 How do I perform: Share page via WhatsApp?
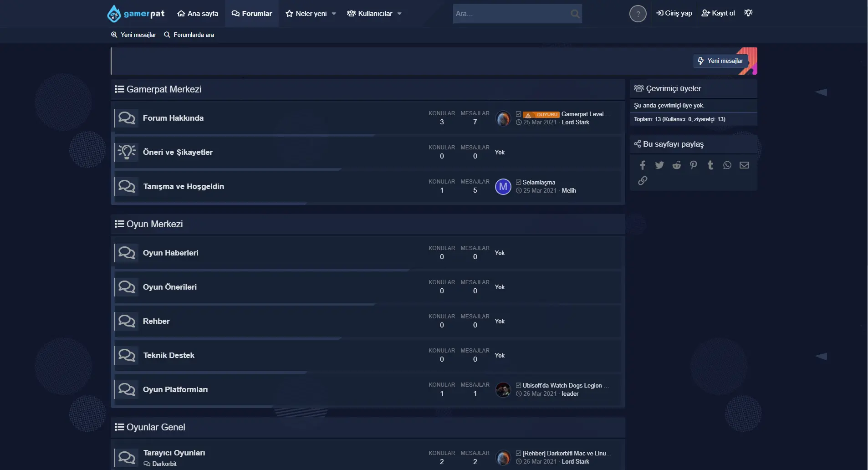727,165
